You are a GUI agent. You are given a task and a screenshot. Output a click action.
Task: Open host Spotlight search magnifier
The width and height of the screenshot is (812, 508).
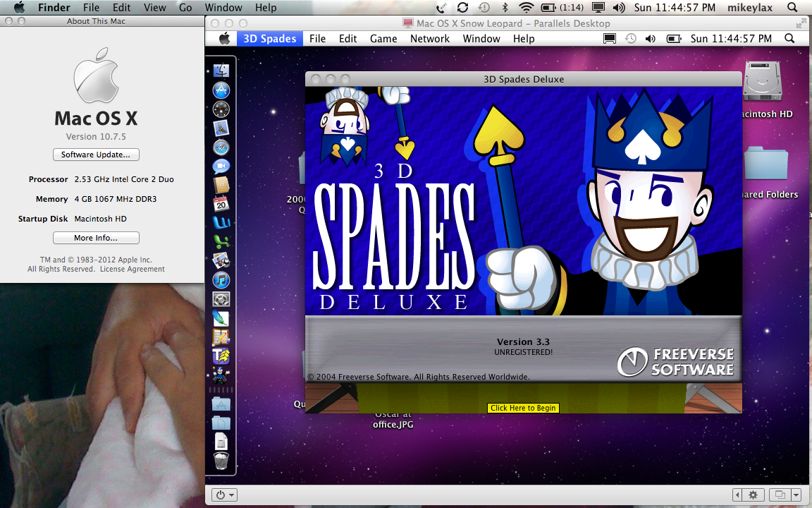tap(792, 7)
